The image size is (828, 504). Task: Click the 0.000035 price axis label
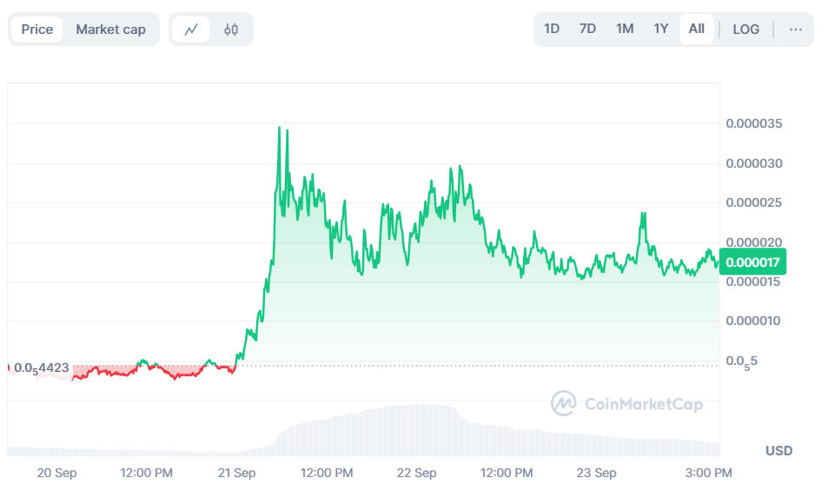pos(754,123)
